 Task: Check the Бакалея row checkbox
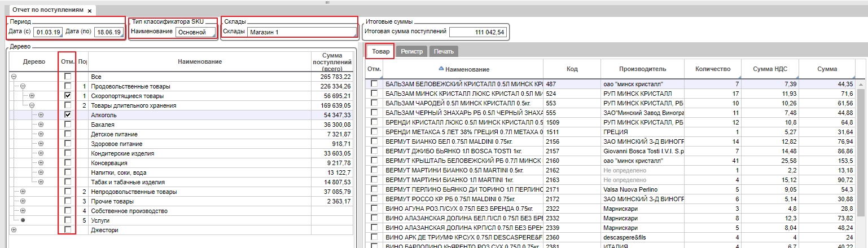tap(68, 125)
